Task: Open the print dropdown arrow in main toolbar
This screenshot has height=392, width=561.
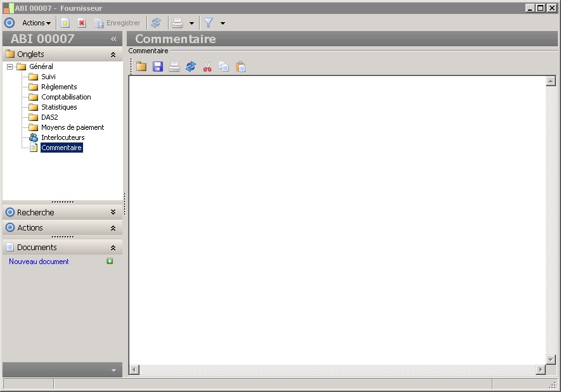Action: (x=191, y=23)
